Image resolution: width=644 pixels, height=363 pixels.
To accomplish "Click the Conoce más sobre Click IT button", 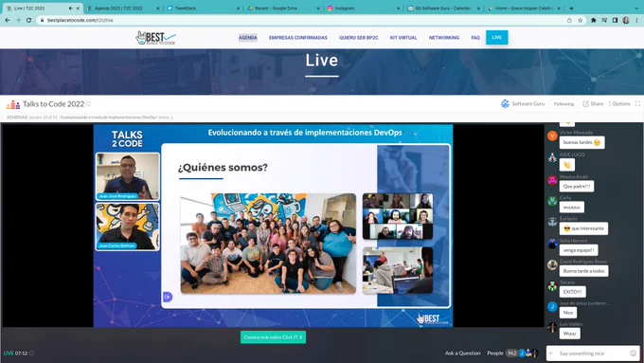I will coord(273,337).
